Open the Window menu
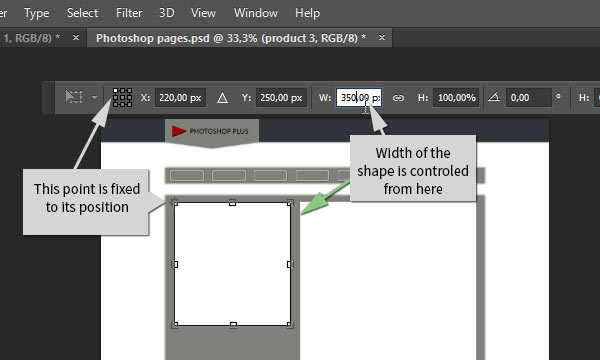Image resolution: width=600 pixels, height=360 pixels. (x=256, y=13)
